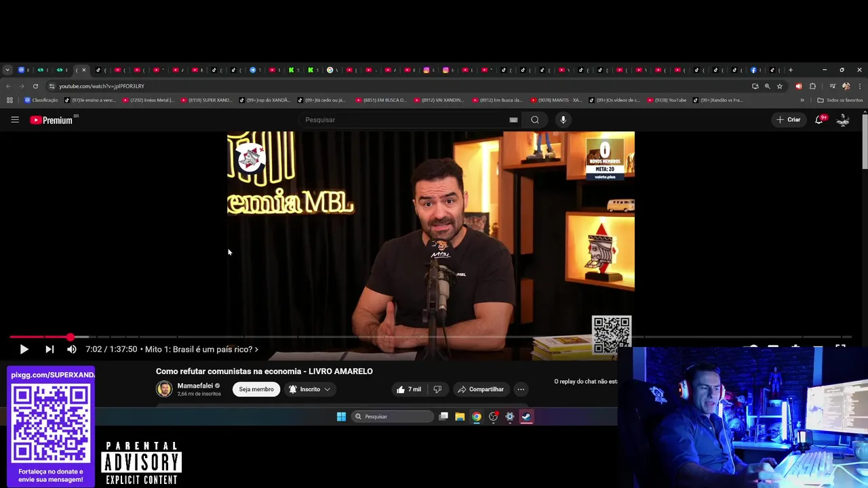Image resolution: width=868 pixels, height=488 pixels.
Task: Click the Chrome icon in the taskbar
Action: pos(477,417)
